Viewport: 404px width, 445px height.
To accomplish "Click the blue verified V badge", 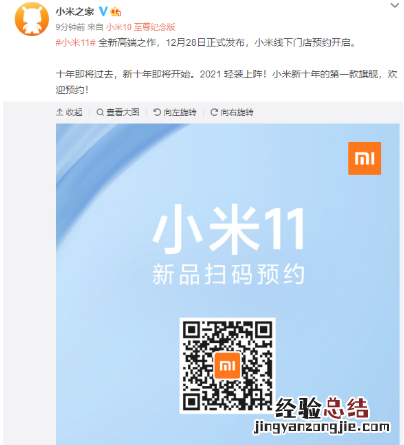I will click(x=104, y=12).
